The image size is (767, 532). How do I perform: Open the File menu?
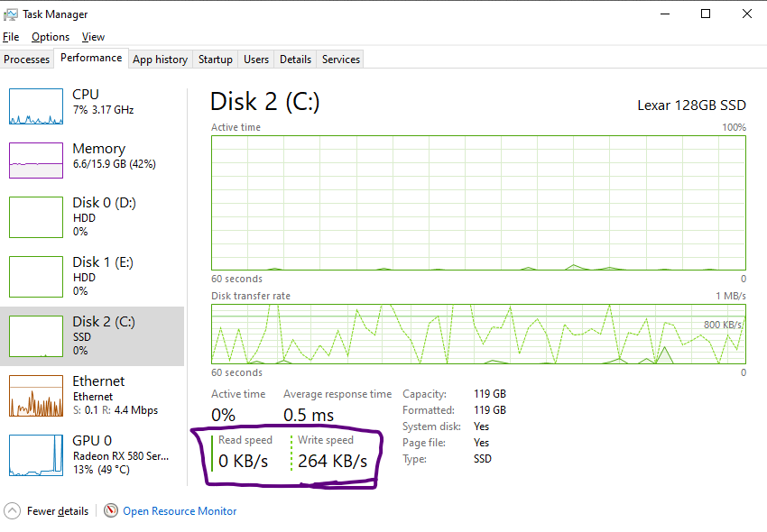click(x=11, y=37)
